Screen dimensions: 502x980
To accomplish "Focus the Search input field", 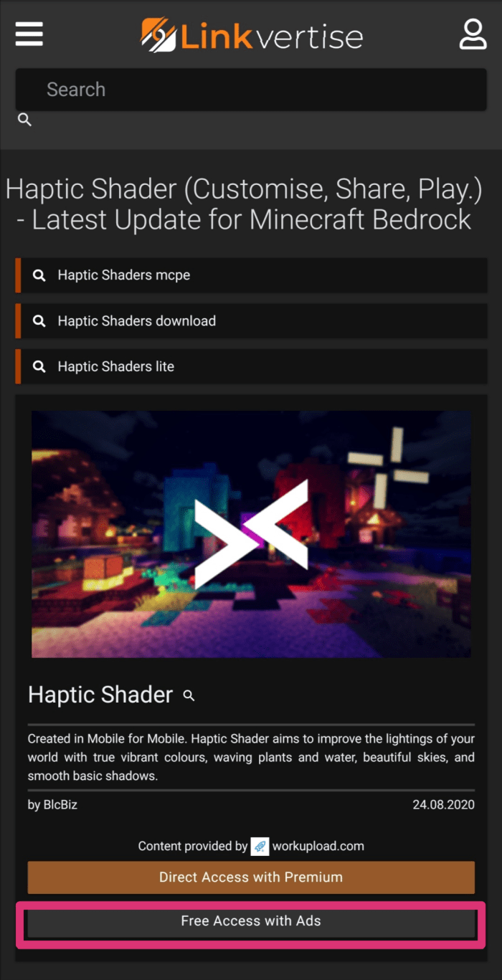I will tap(251, 90).
